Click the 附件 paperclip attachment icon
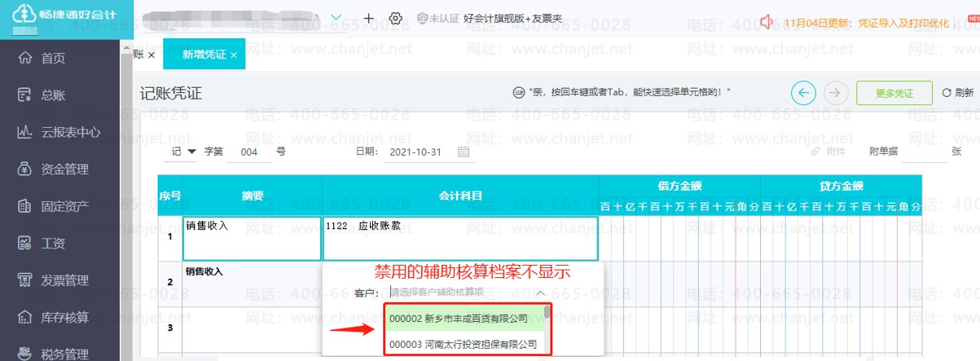This screenshot has width=980, height=361. point(815,152)
